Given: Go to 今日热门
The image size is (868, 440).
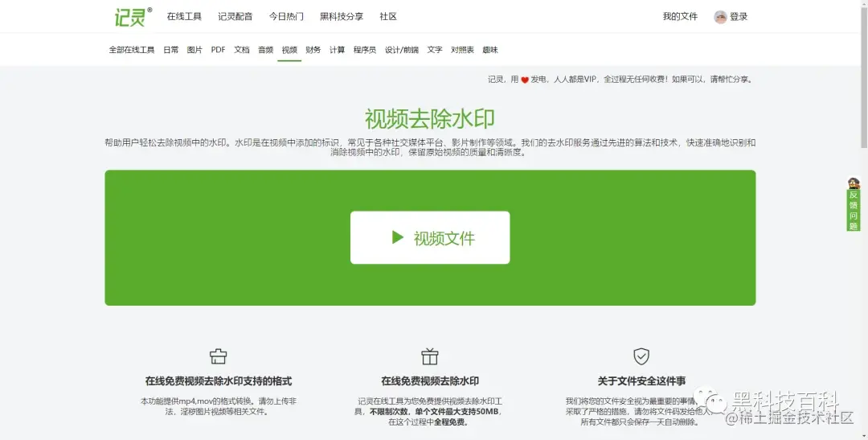Looking at the screenshot, I should tap(286, 17).
